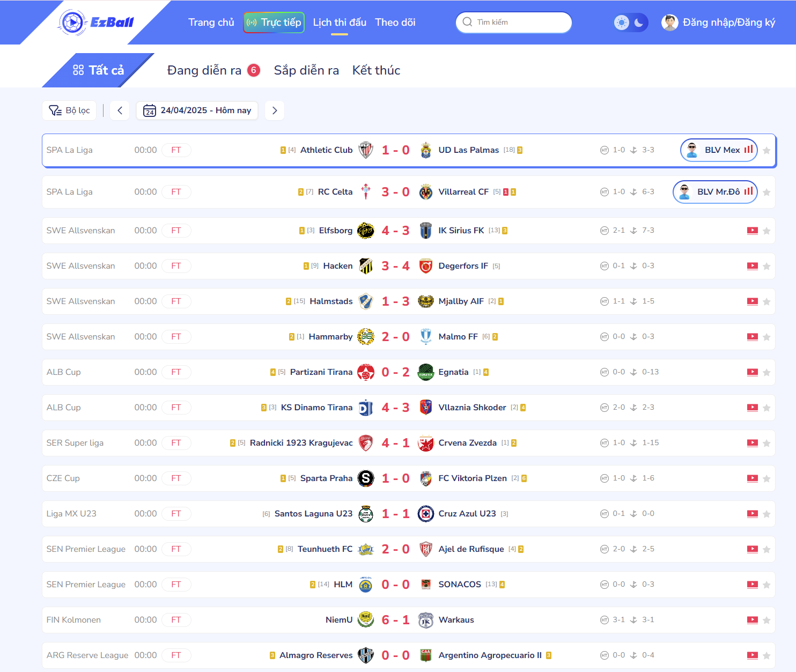Viewport: 796px width, 672px height.
Task: Open the Trực tiếp live tab
Action: 274,23
